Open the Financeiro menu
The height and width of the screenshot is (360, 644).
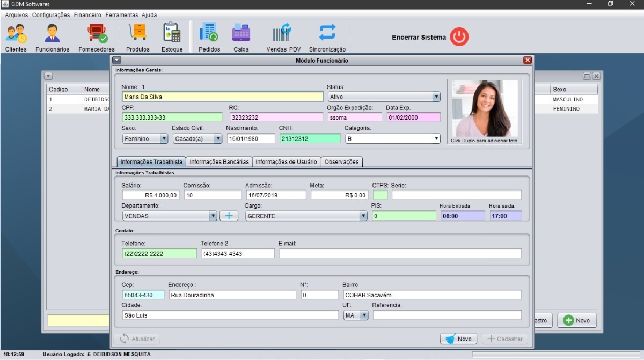pyautogui.click(x=87, y=15)
